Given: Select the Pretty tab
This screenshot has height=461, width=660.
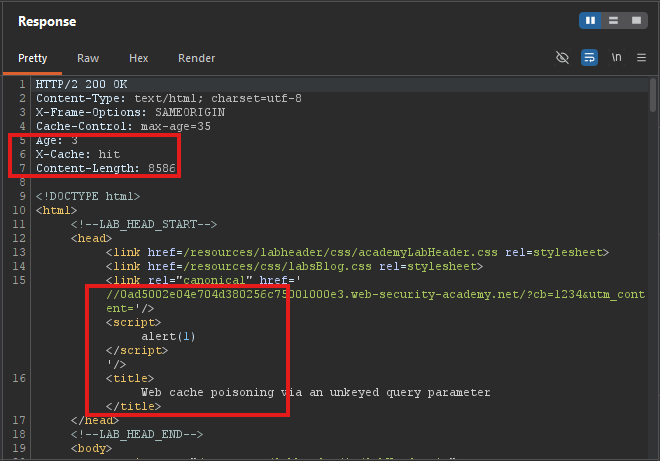Looking at the screenshot, I should [x=32, y=58].
